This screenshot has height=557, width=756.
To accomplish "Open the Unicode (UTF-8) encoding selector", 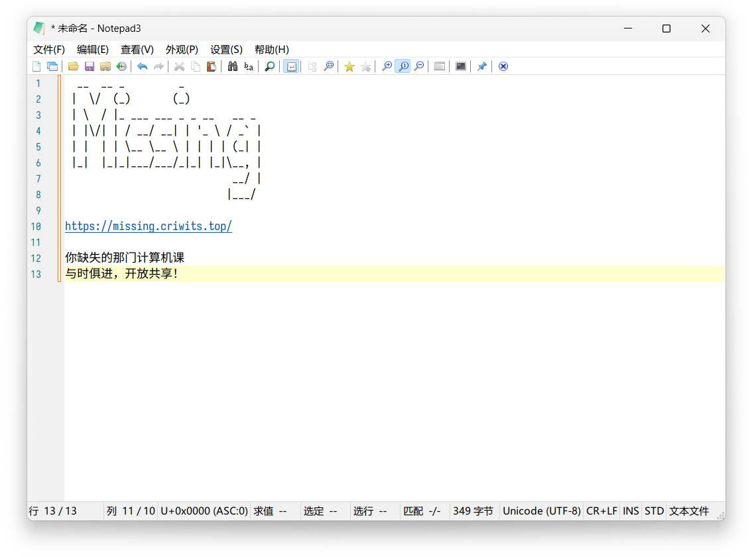I will tap(541, 511).
